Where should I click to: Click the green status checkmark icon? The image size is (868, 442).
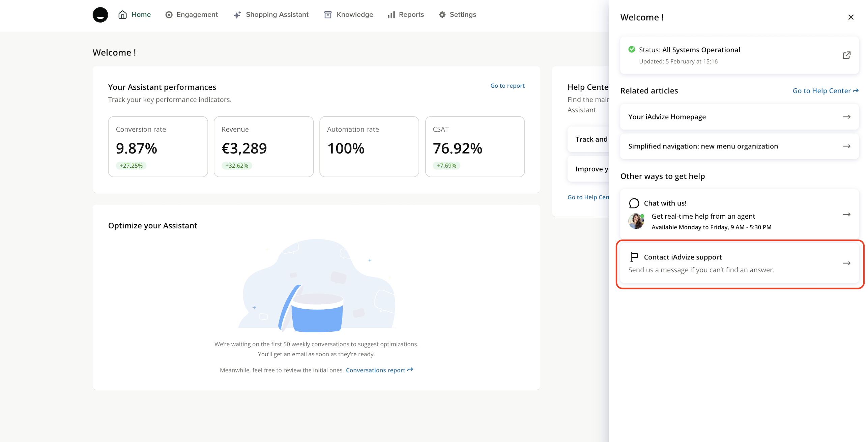pos(632,50)
